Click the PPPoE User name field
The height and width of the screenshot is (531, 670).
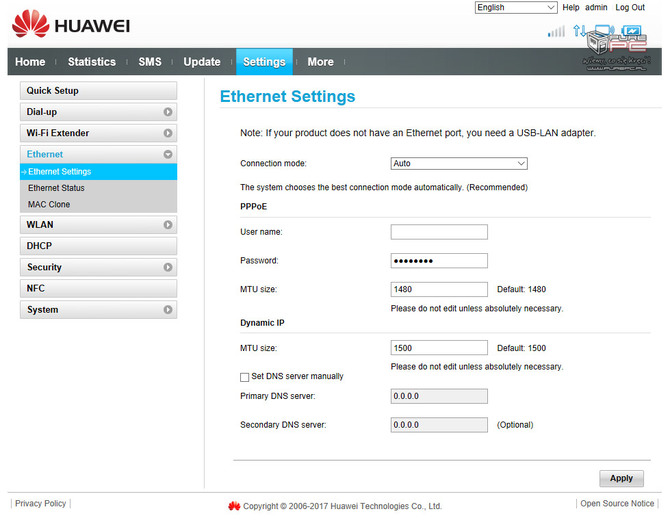pyautogui.click(x=439, y=232)
